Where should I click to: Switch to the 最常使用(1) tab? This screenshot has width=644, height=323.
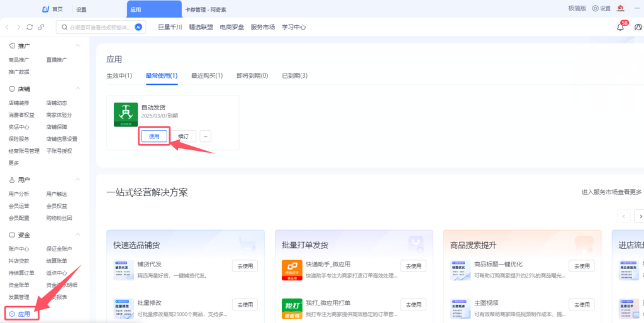[162, 75]
